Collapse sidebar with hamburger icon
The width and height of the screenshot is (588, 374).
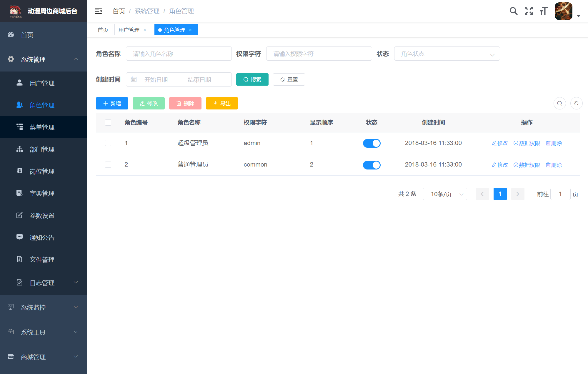[98, 11]
